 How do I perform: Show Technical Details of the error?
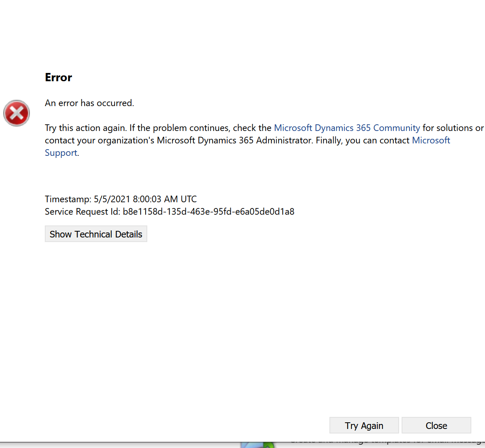(x=96, y=234)
